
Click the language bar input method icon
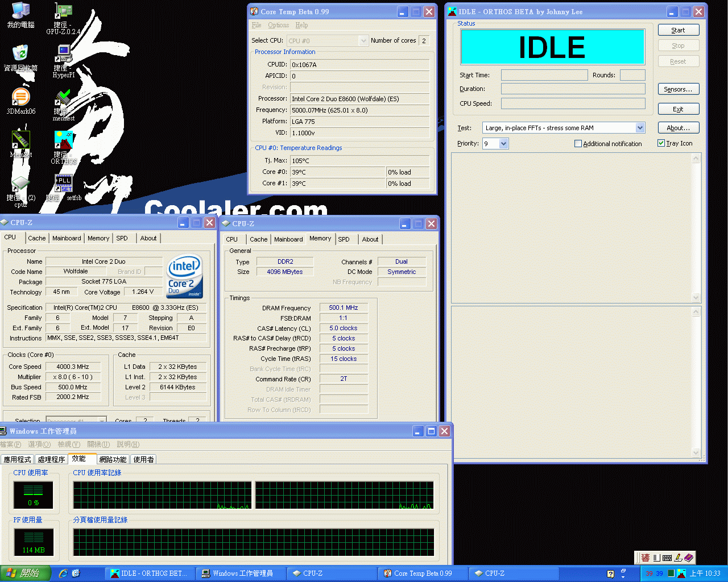tap(646, 558)
